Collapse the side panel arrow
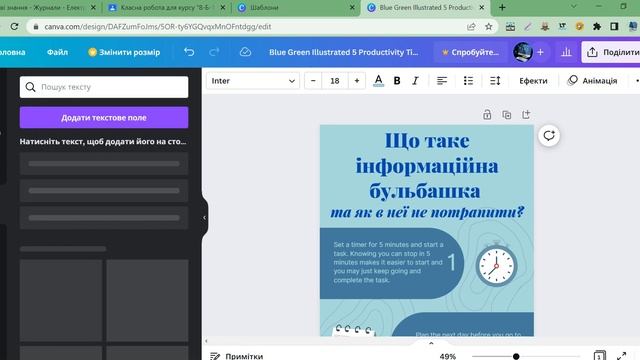 [204, 218]
